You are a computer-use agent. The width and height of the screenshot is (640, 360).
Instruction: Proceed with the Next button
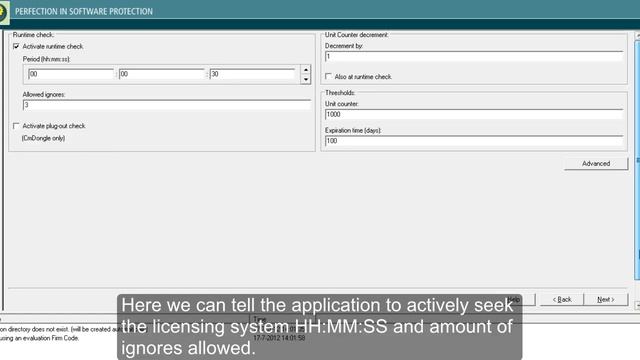pos(606,299)
